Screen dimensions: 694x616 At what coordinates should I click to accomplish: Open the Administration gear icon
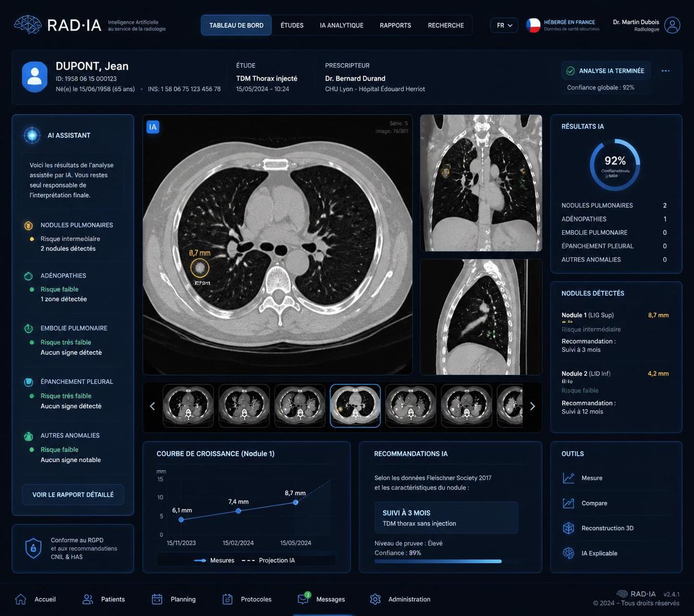tap(375, 599)
